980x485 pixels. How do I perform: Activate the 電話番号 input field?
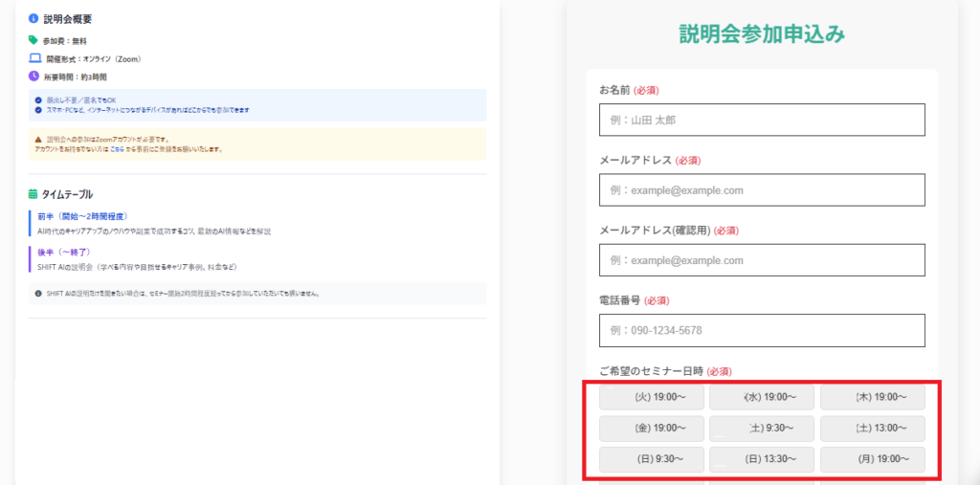pyautogui.click(x=762, y=330)
